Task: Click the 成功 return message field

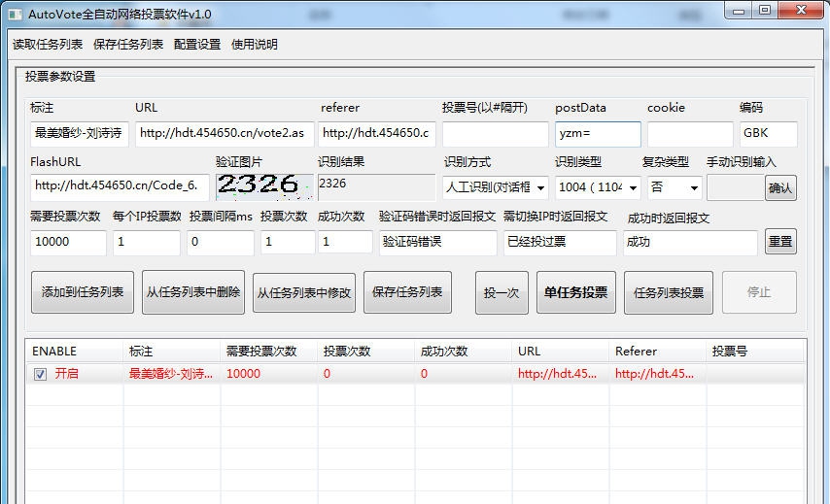Action: tap(690, 243)
